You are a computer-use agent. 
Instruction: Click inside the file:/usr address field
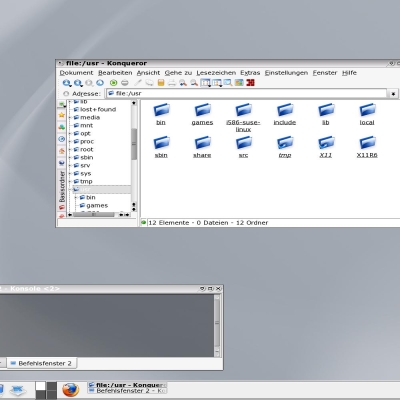(x=247, y=94)
